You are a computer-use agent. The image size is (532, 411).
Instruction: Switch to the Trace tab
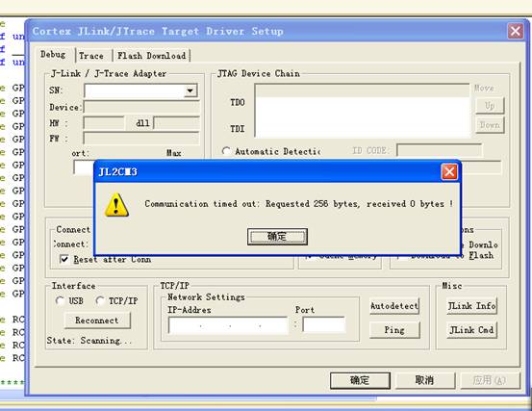(x=91, y=56)
